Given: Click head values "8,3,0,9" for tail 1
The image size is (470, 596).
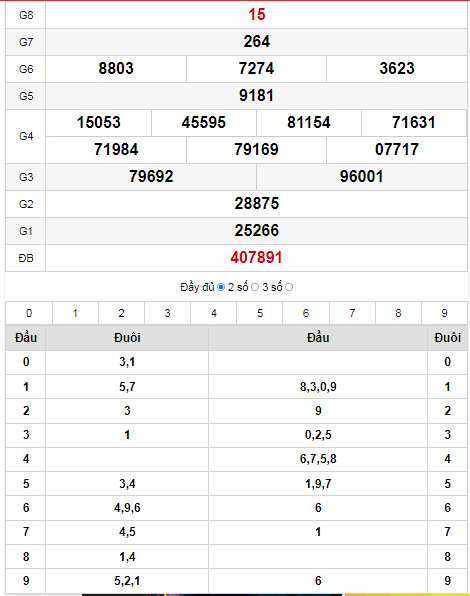Looking at the screenshot, I should click(x=318, y=387).
